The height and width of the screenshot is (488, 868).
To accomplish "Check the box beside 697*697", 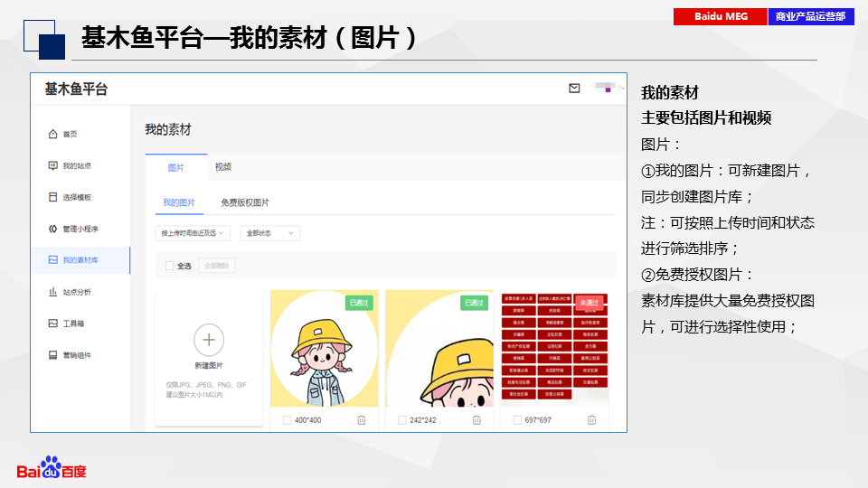I will tap(517, 420).
